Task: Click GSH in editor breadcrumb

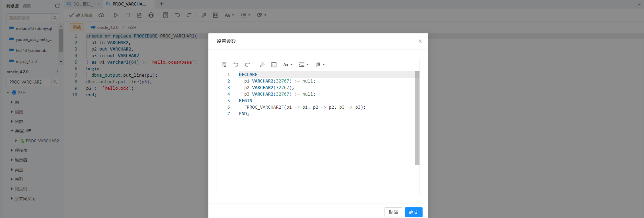Action: [132, 28]
